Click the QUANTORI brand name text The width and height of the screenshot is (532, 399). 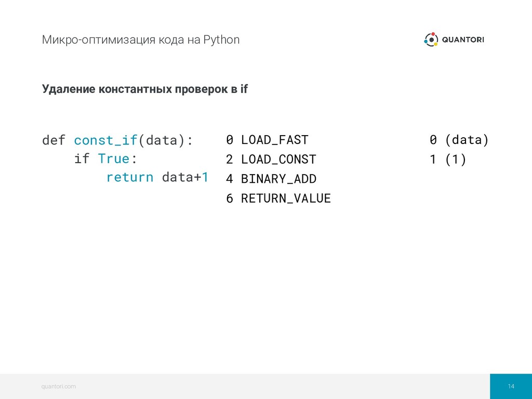(463, 39)
